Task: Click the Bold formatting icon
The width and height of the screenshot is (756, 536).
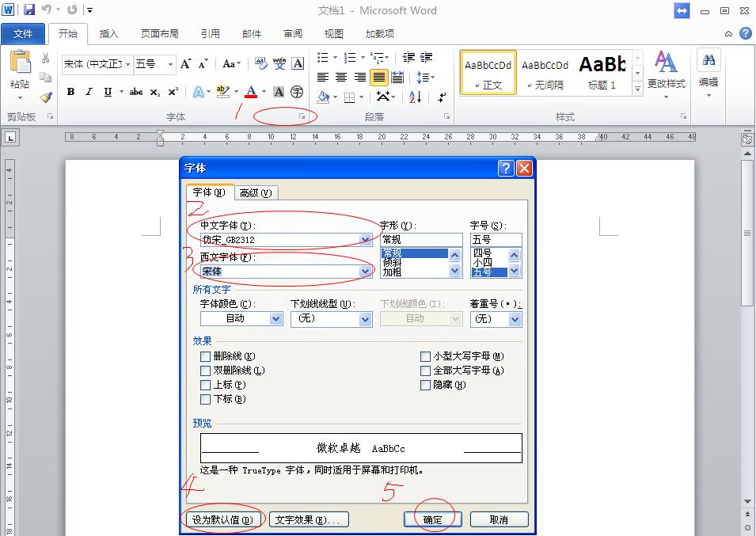Action: [70, 92]
